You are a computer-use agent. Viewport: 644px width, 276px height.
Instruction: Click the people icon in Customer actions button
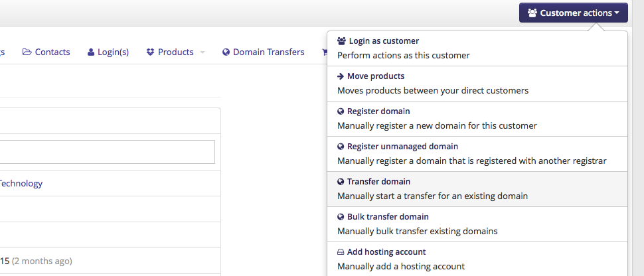coord(532,13)
